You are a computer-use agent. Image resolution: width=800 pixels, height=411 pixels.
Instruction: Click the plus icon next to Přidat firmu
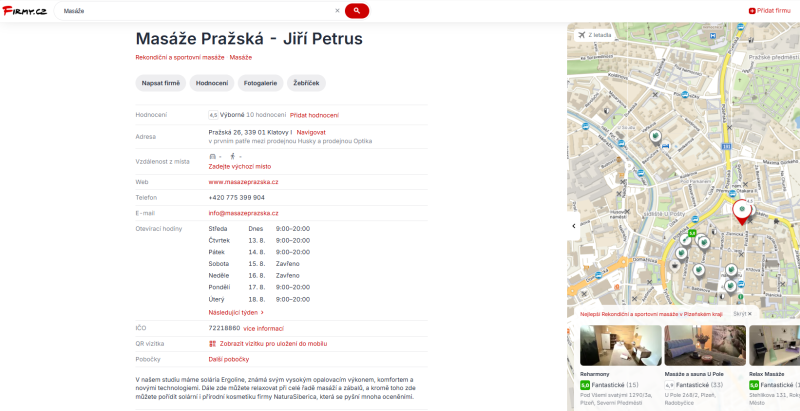tap(752, 11)
